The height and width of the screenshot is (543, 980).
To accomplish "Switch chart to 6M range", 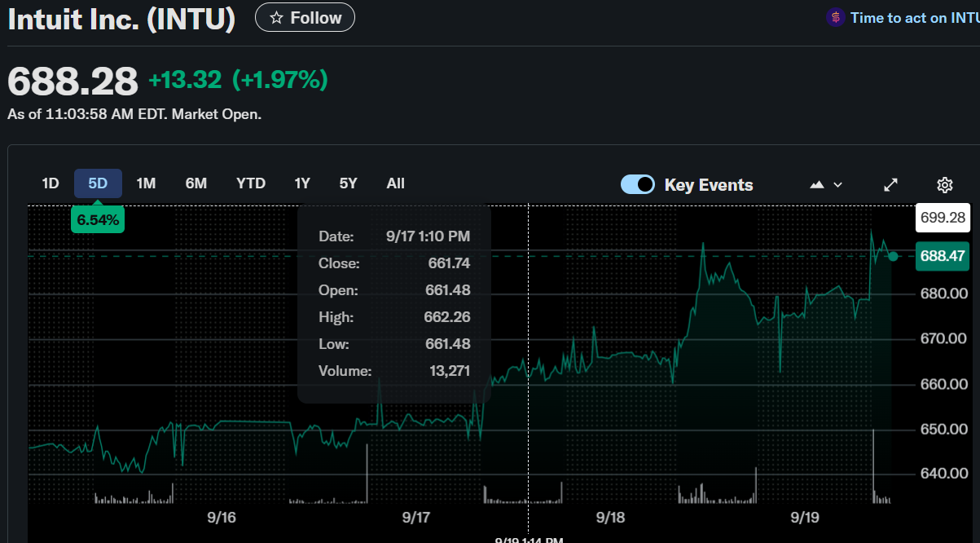I will 196,183.
